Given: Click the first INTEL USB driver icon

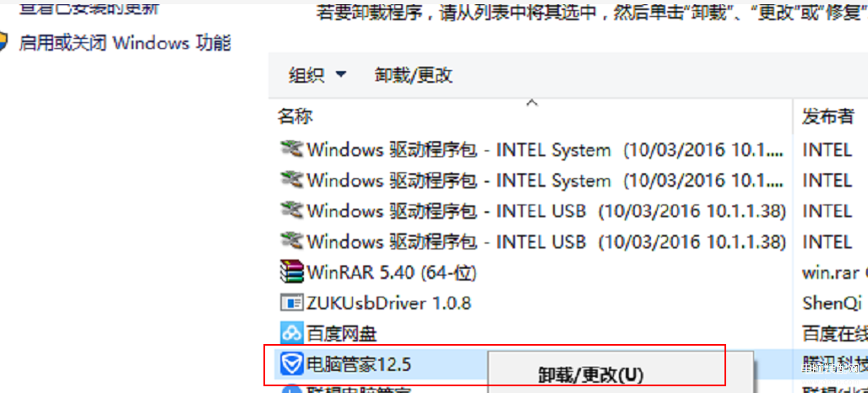Looking at the screenshot, I should 292,210.
